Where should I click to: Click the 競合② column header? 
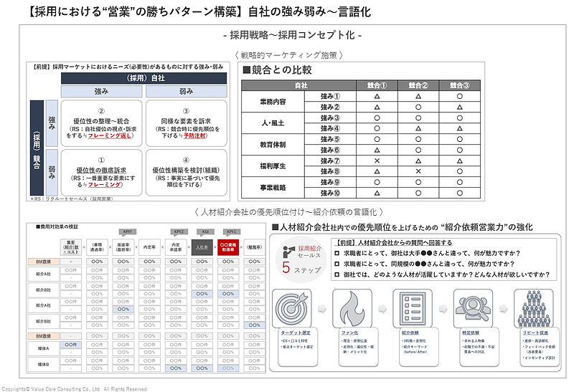[418, 85]
